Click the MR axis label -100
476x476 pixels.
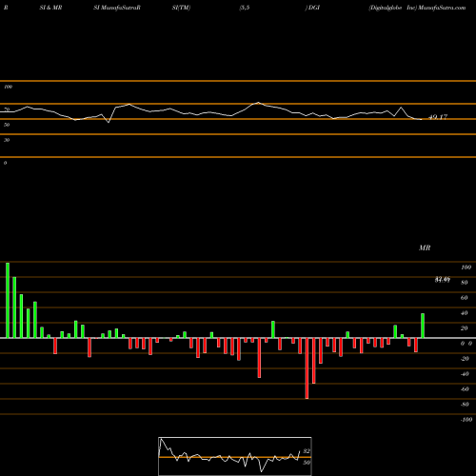pyautogui.click(x=466, y=420)
